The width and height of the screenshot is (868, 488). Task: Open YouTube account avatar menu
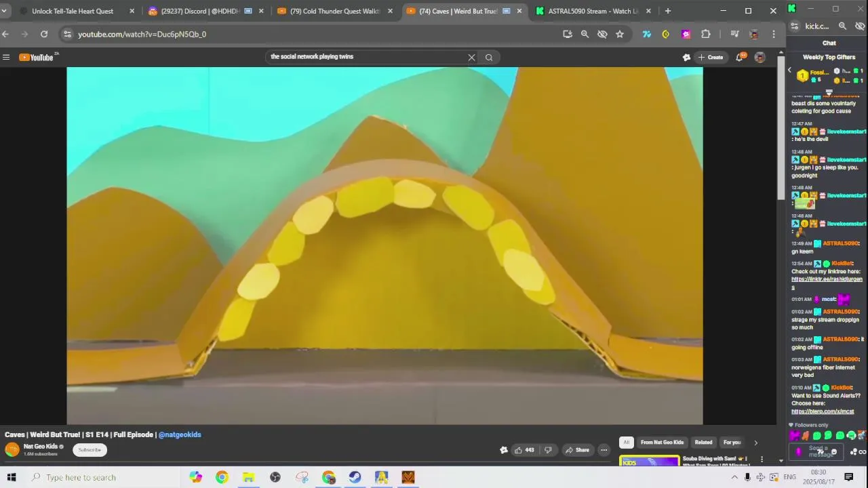759,57
